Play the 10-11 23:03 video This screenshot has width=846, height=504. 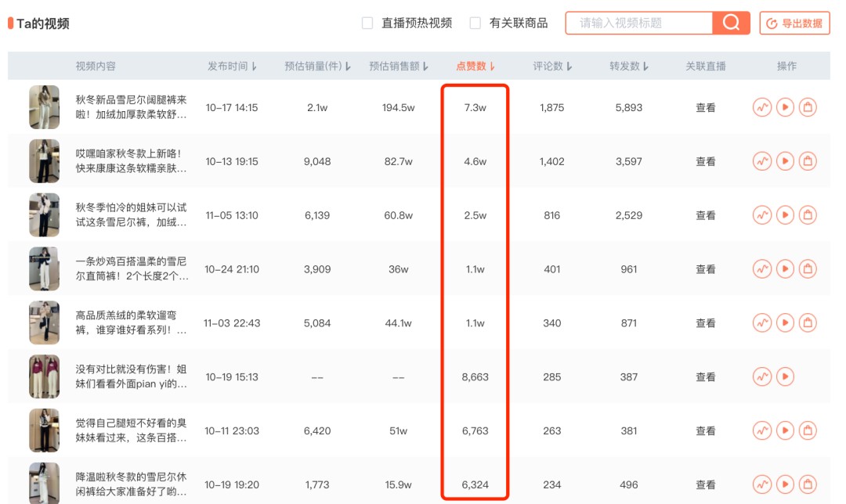point(785,430)
